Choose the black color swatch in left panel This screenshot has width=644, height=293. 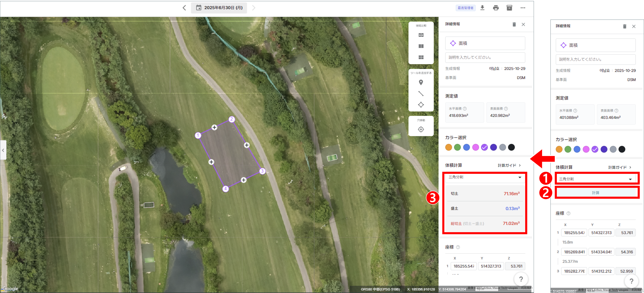coord(511,147)
